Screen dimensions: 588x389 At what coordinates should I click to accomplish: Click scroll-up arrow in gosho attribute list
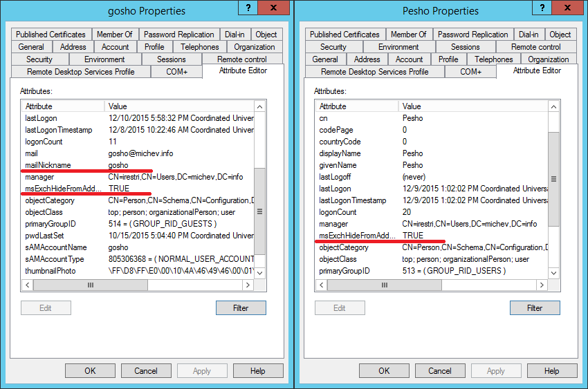pos(260,106)
